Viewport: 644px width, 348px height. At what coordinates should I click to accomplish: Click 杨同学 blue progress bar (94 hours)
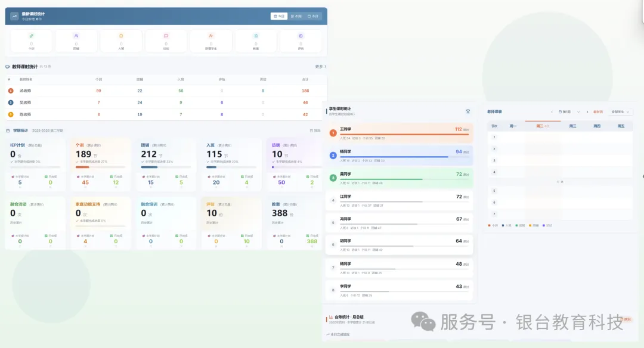pyautogui.click(x=394, y=157)
